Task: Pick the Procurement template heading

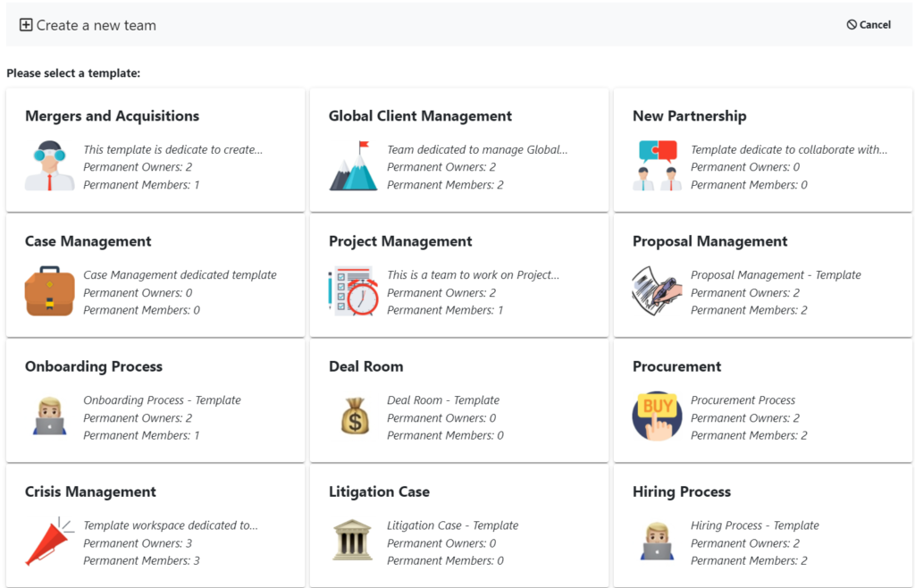Action: tap(677, 366)
